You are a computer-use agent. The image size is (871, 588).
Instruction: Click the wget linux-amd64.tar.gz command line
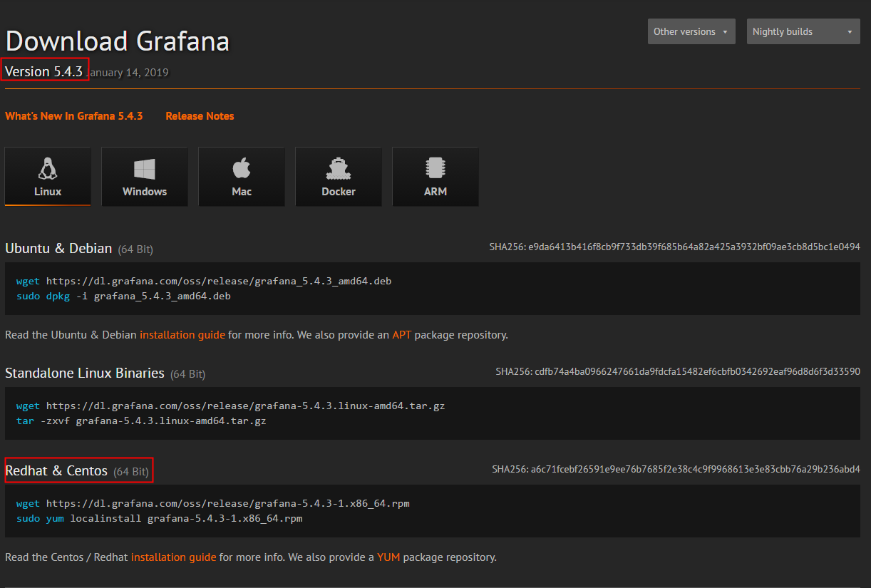coord(231,406)
